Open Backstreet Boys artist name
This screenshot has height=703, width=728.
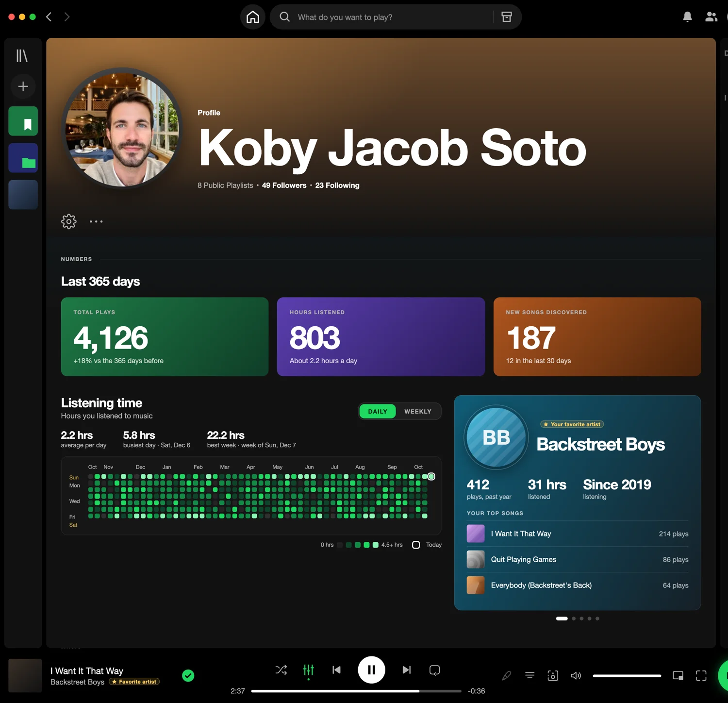(600, 444)
